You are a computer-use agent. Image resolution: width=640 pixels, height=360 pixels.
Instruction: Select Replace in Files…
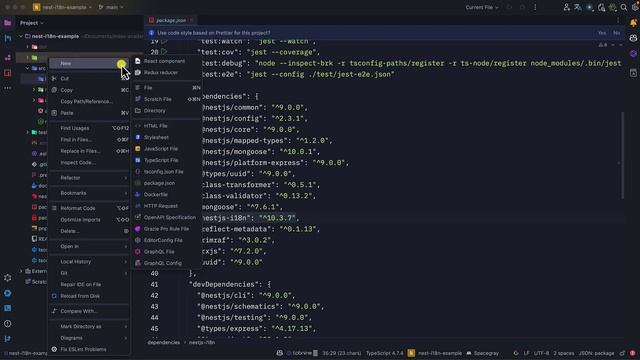pyautogui.click(x=89, y=151)
